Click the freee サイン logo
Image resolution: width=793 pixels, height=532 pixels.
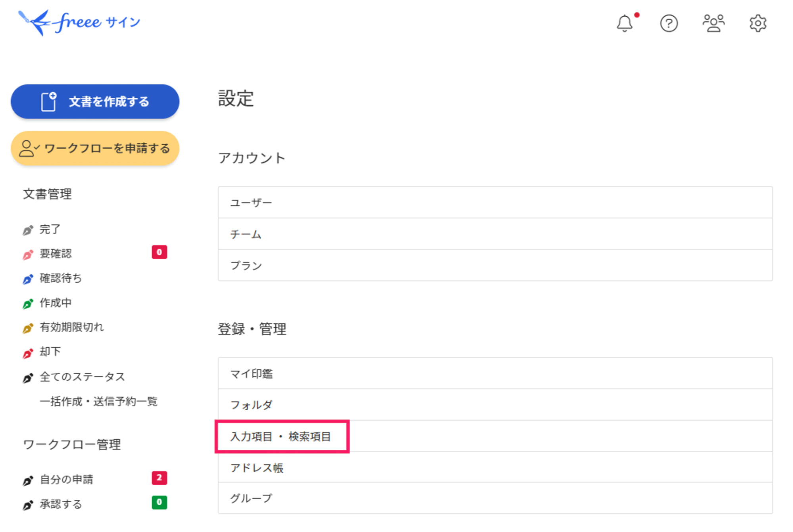pyautogui.click(x=78, y=22)
